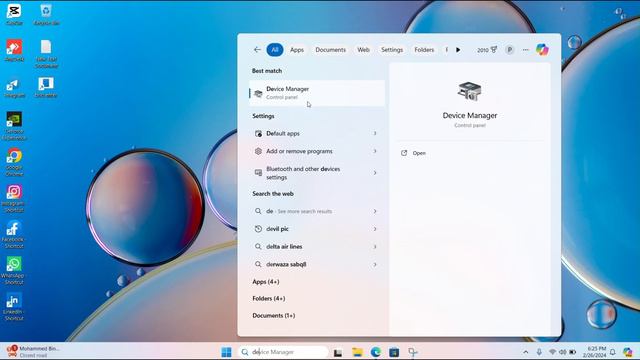Click the profile avatar P in search header
This screenshot has height=360, width=640.
click(x=509, y=50)
